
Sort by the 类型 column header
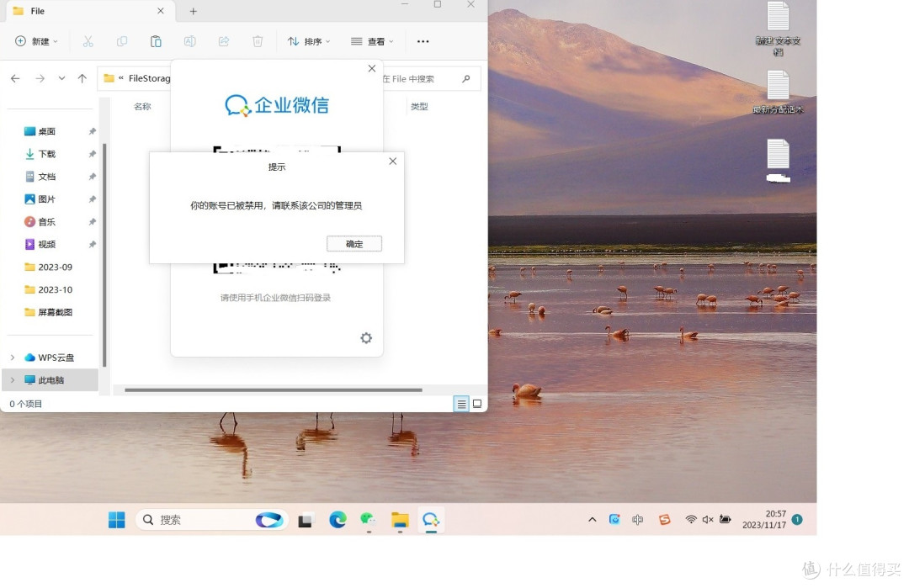419,107
